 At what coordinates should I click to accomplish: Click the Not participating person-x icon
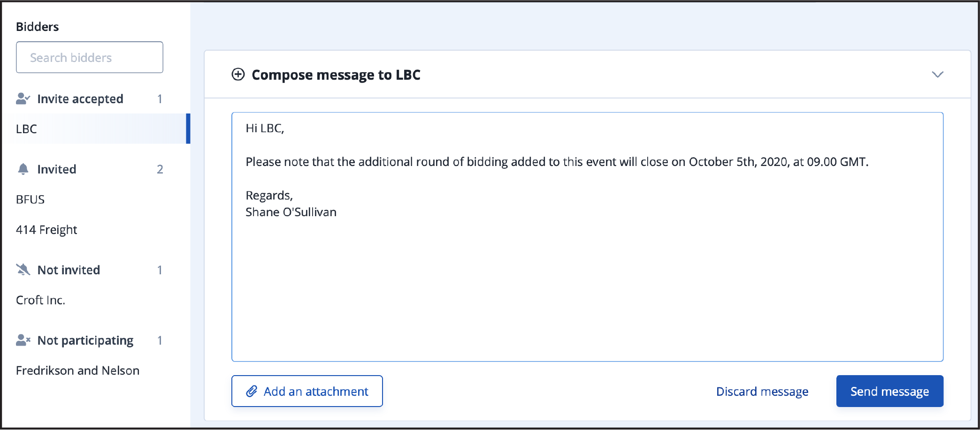(x=23, y=340)
